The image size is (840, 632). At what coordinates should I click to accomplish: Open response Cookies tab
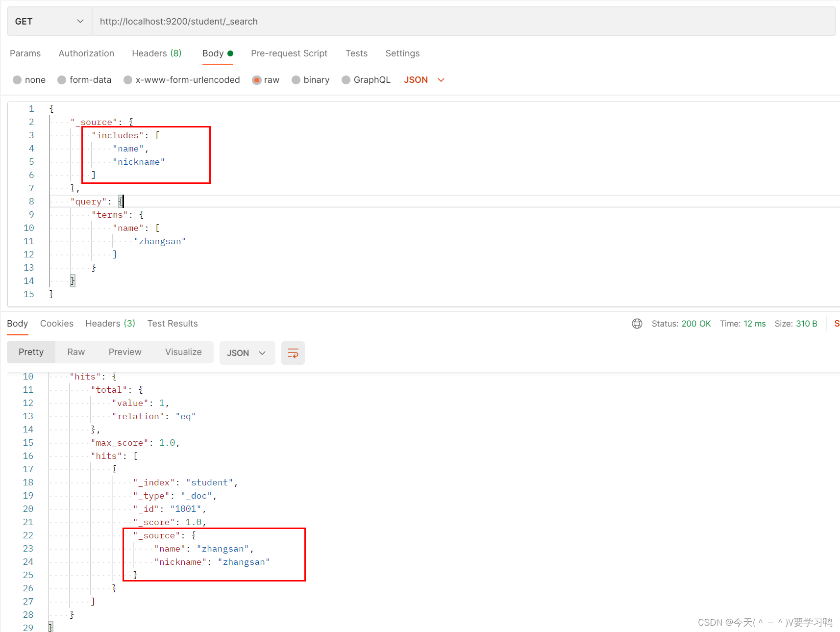click(x=57, y=324)
